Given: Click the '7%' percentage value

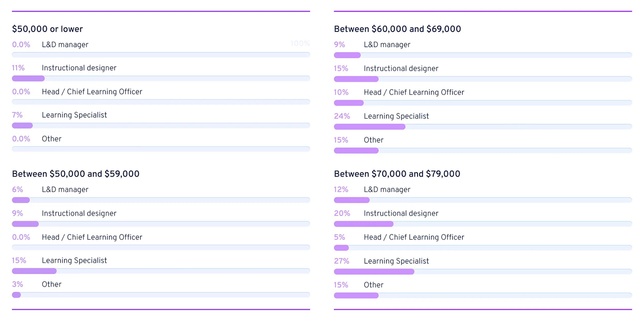Looking at the screenshot, I should point(17,115).
